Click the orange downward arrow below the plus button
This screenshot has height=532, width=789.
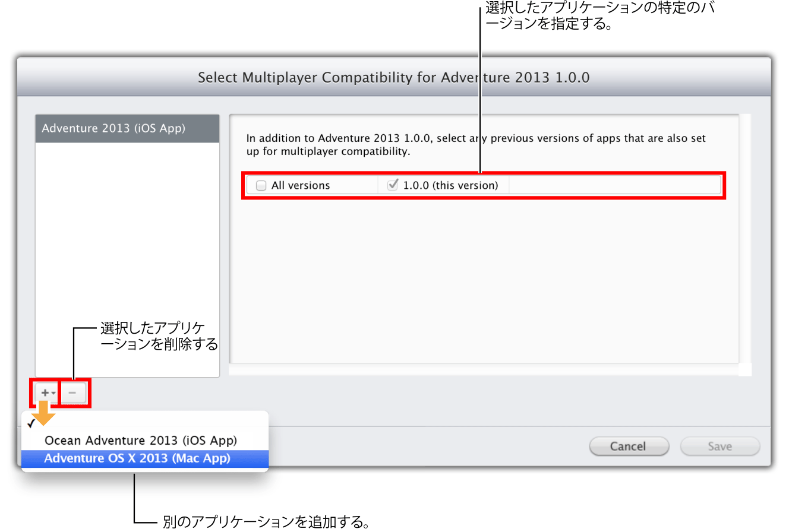point(43,414)
